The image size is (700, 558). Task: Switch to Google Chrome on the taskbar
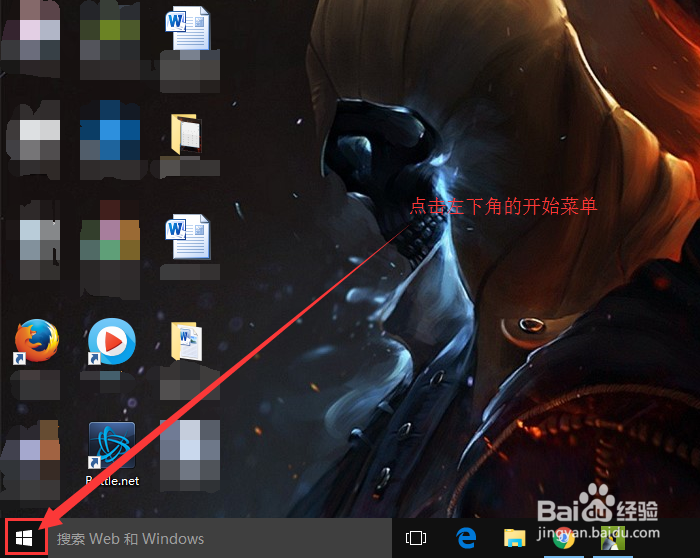[x=563, y=539]
